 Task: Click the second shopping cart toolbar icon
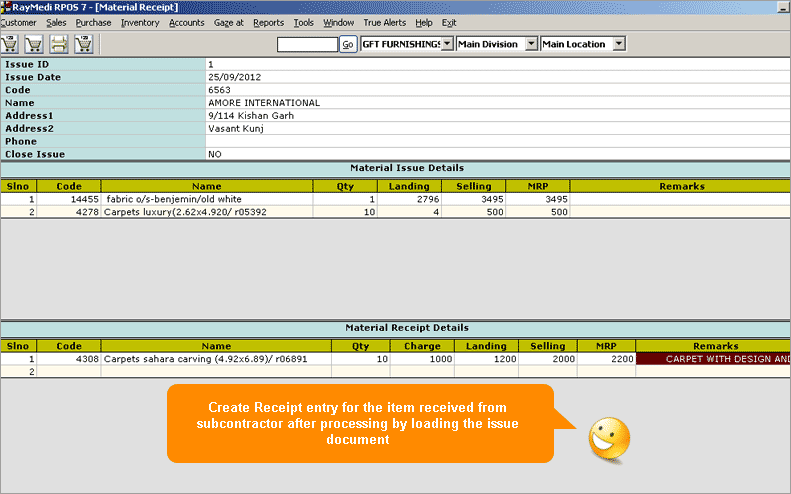[x=34, y=44]
